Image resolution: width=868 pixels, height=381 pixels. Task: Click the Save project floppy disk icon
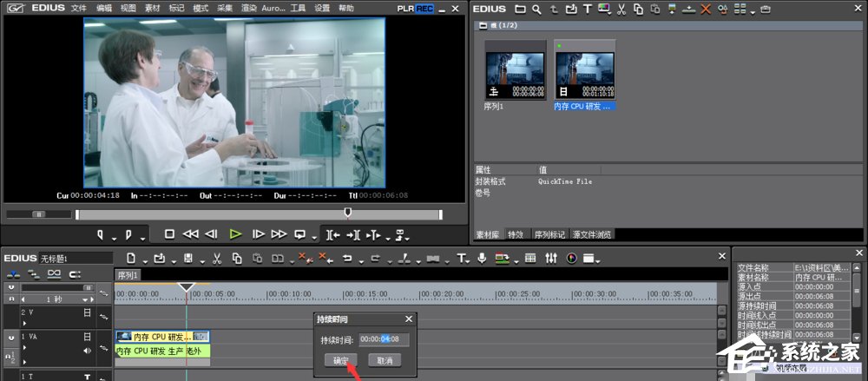[x=188, y=258]
